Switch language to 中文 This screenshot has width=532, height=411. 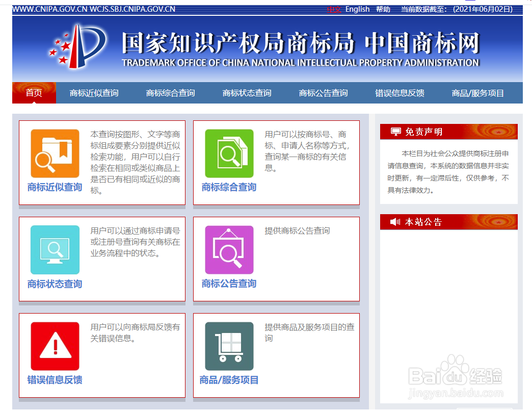point(334,9)
